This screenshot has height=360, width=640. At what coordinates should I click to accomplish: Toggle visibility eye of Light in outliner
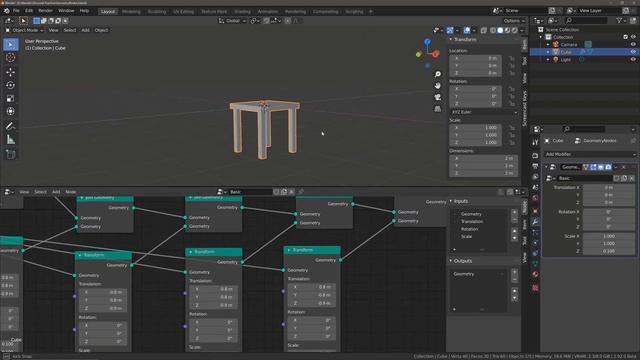pos(633,60)
